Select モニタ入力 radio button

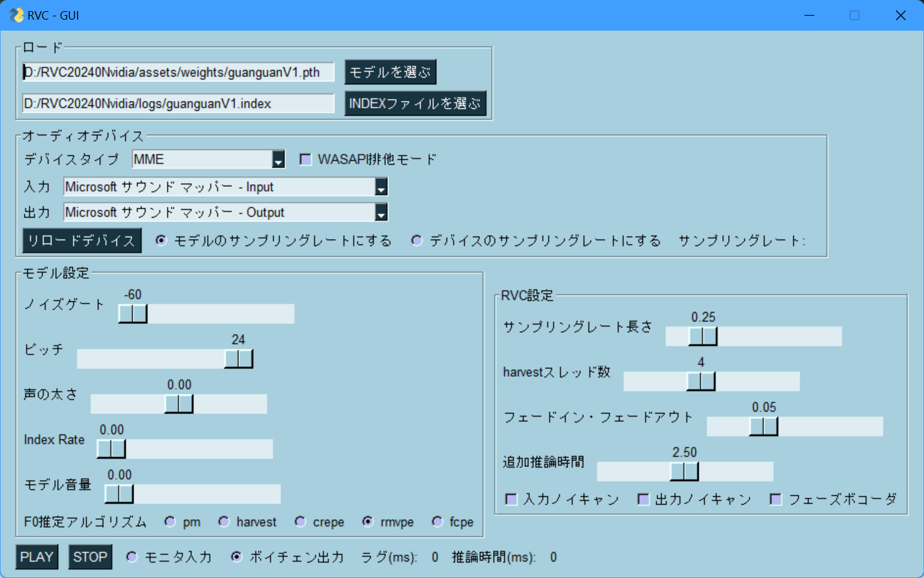tap(132, 557)
